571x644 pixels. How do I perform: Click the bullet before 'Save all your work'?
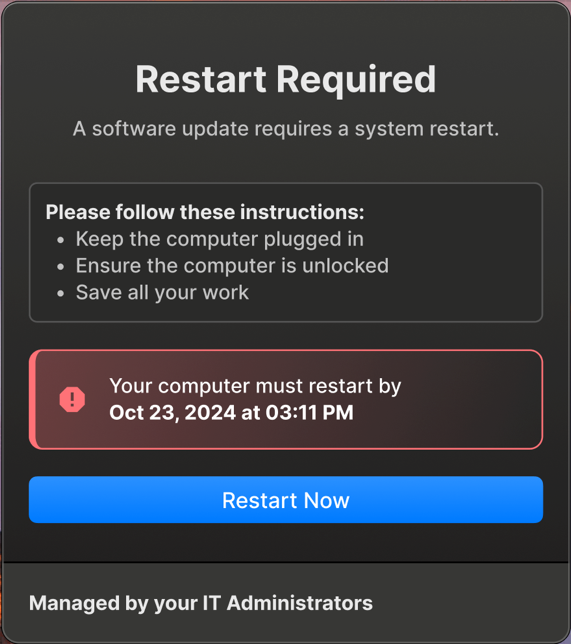click(x=61, y=294)
